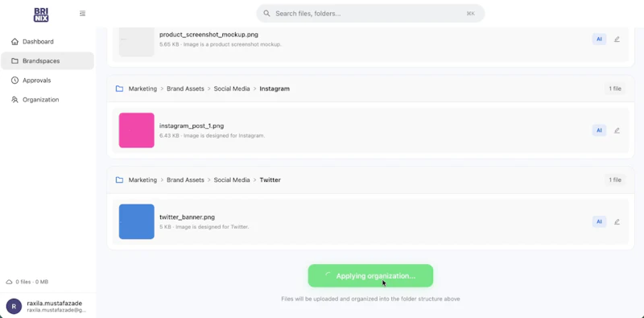644x318 pixels.
Task: Edit twitter_banner.png with pencil icon
Action: pyautogui.click(x=617, y=221)
